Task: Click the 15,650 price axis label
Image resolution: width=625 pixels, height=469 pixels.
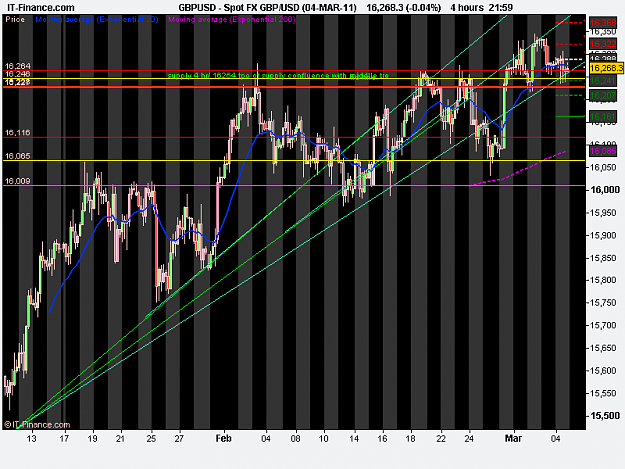Action: click(605, 348)
